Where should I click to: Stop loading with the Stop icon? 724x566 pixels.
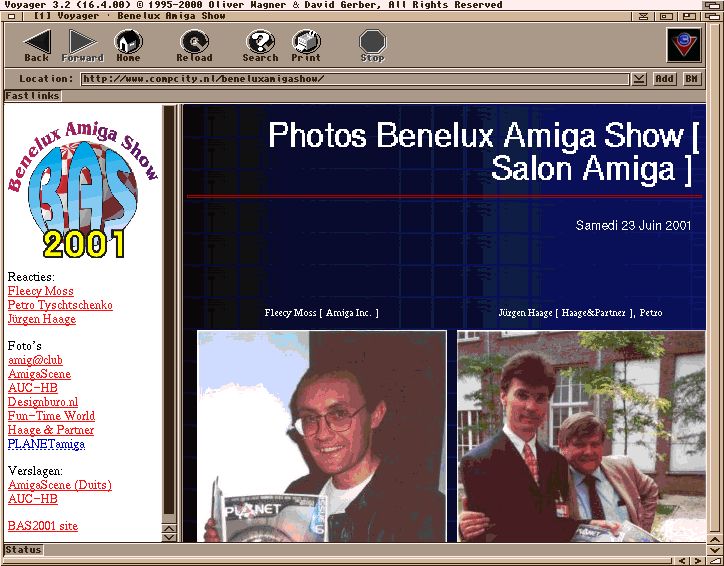tap(372, 46)
